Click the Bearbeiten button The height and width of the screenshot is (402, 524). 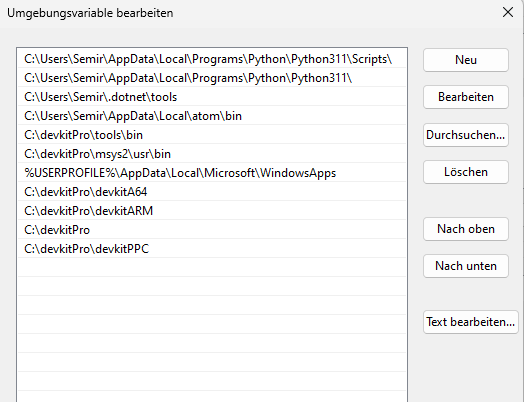(466, 97)
